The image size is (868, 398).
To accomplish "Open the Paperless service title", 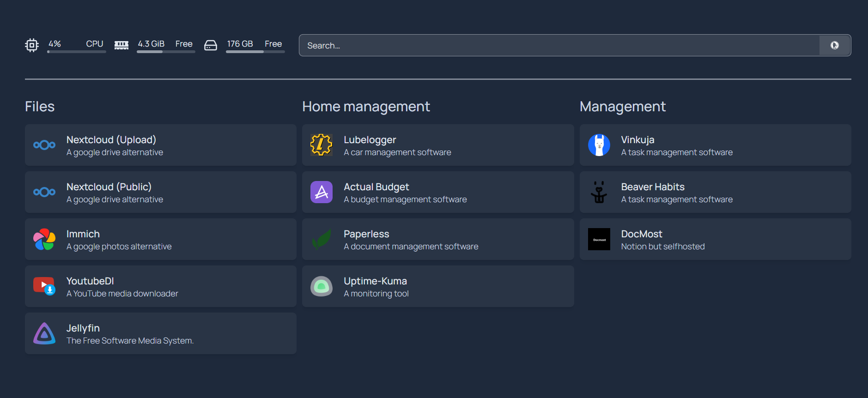I will coord(366,234).
